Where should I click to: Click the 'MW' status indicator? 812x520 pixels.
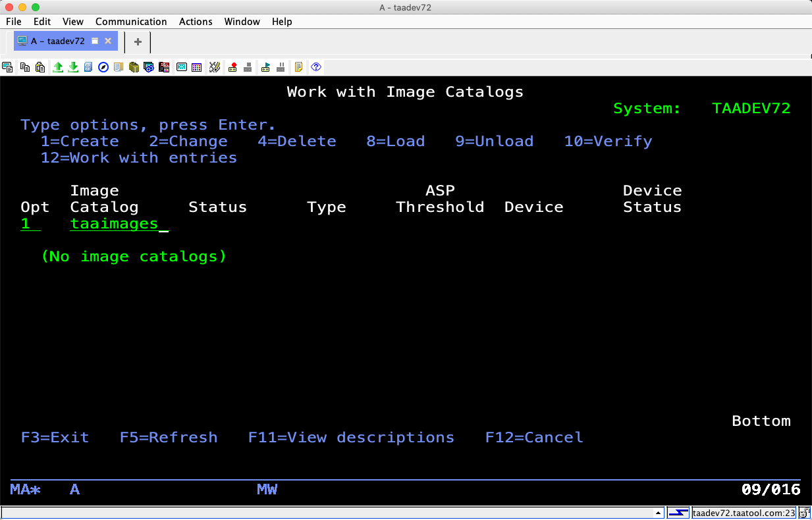pyautogui.click(x=267, y=490)
